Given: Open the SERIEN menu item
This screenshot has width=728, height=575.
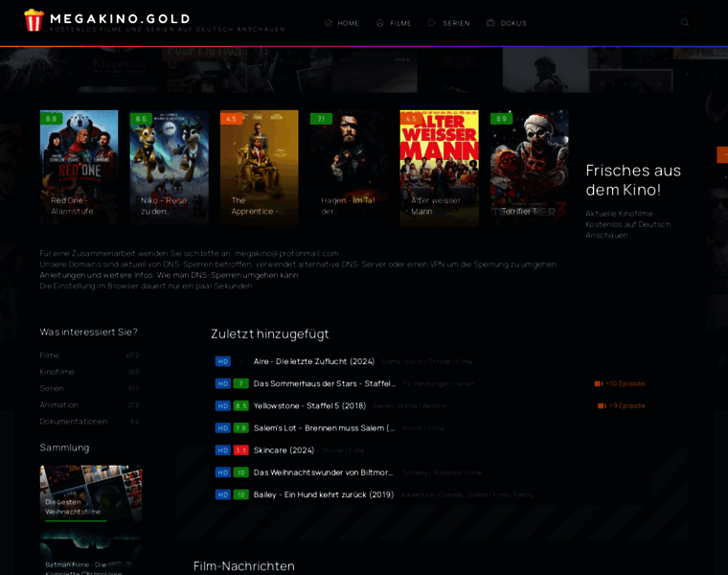Looking at the screenshot, I should point(449,23).
